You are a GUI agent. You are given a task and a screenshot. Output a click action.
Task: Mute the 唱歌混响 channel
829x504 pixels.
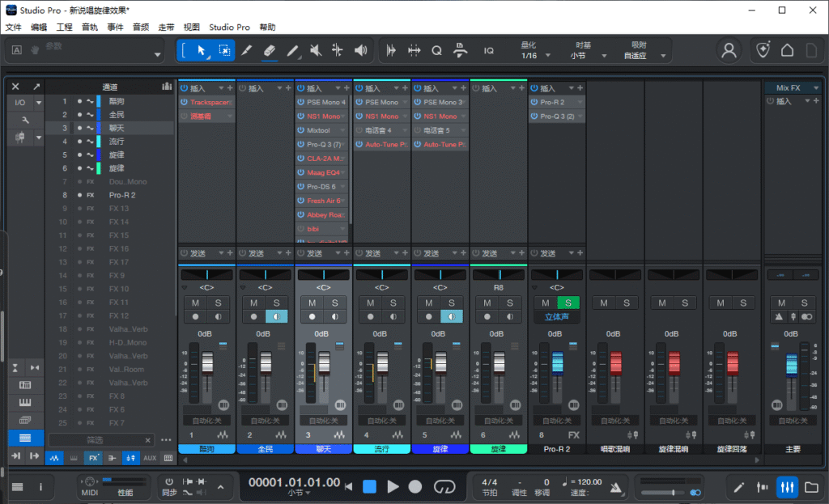604,303
